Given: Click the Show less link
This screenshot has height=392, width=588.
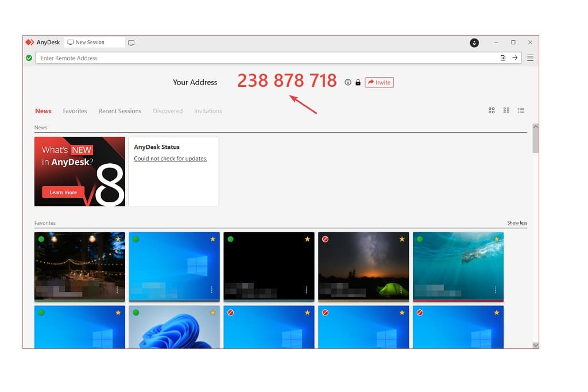Looking at the screenshot, I should tap(517, 222).
